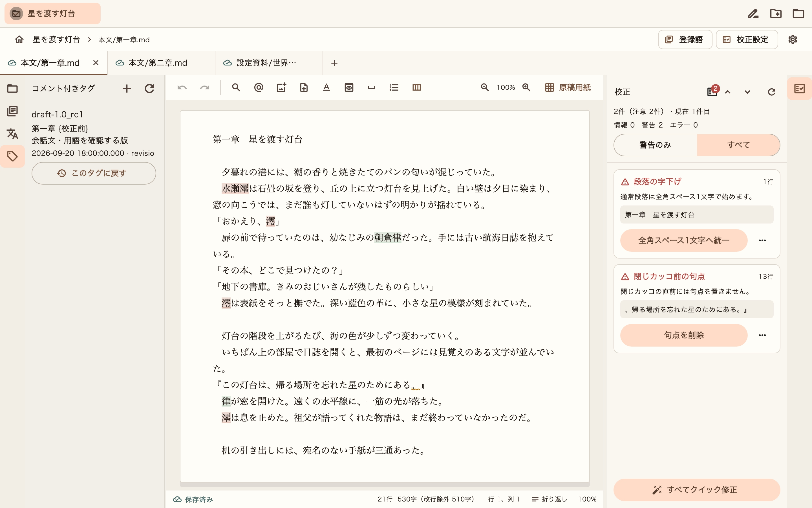Open the tags icon in left sidebar

(12, 156)
